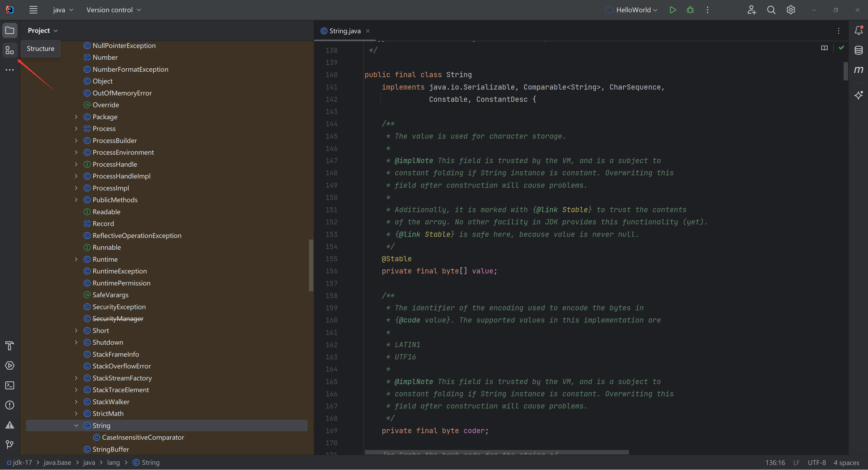Click line number 156 in the gutter

(331, 271)
